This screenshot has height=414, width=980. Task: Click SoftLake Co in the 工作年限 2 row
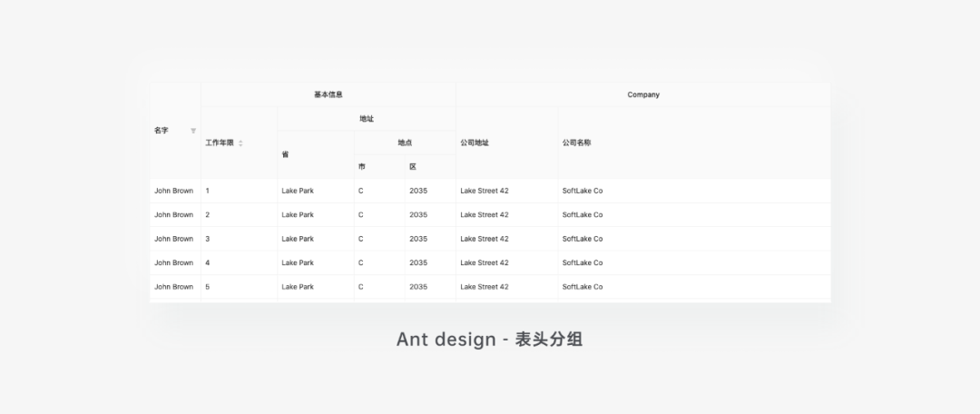point(583,214)
